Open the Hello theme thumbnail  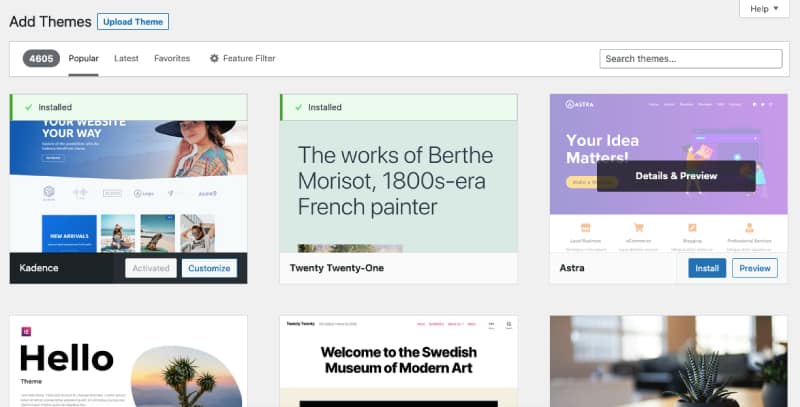tap(128, 362)
